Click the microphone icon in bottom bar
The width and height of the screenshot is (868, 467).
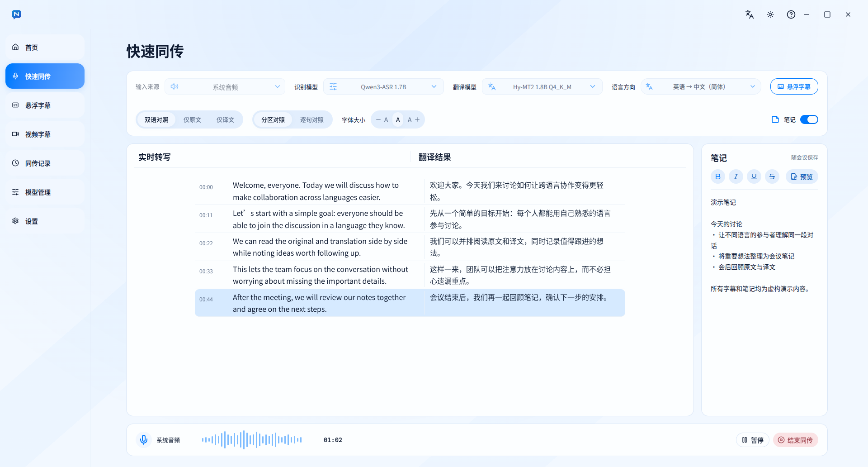click(x=144, y=440)
